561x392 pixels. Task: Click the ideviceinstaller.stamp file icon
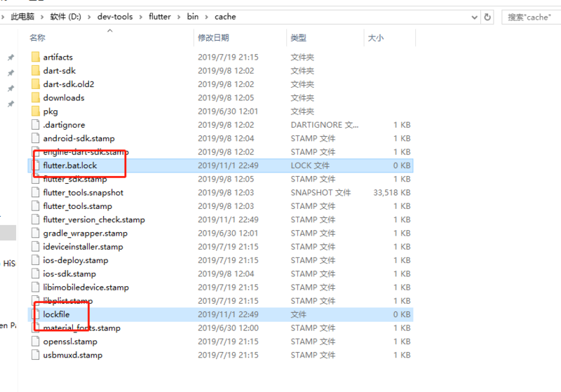[36, 246]
